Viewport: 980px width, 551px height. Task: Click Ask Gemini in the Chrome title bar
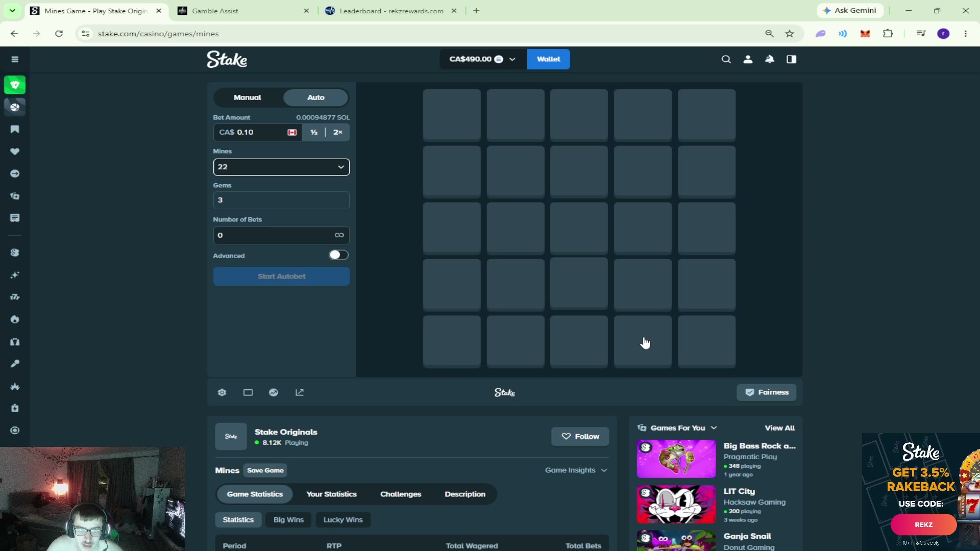click(x=850, y=11)
